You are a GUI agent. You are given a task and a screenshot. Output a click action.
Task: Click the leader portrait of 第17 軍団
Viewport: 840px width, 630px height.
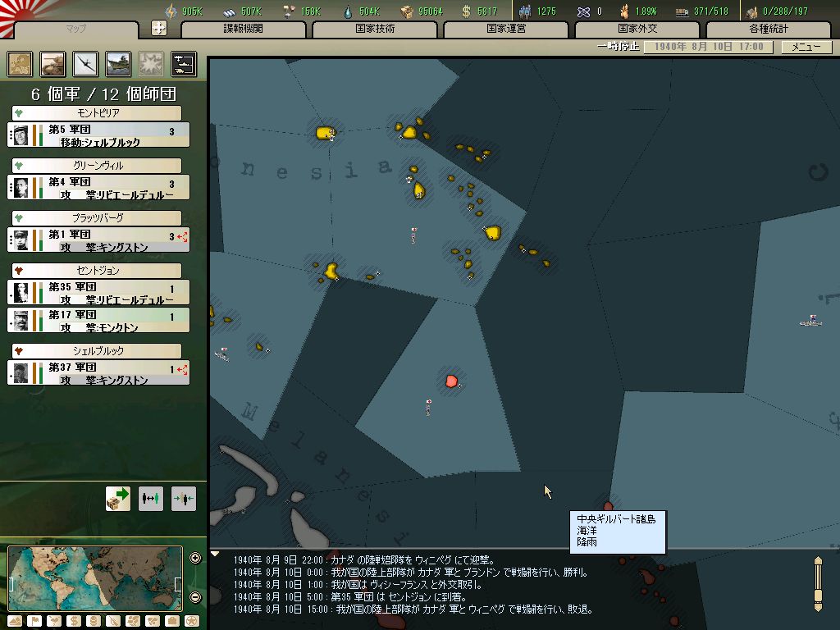point(21,321)
